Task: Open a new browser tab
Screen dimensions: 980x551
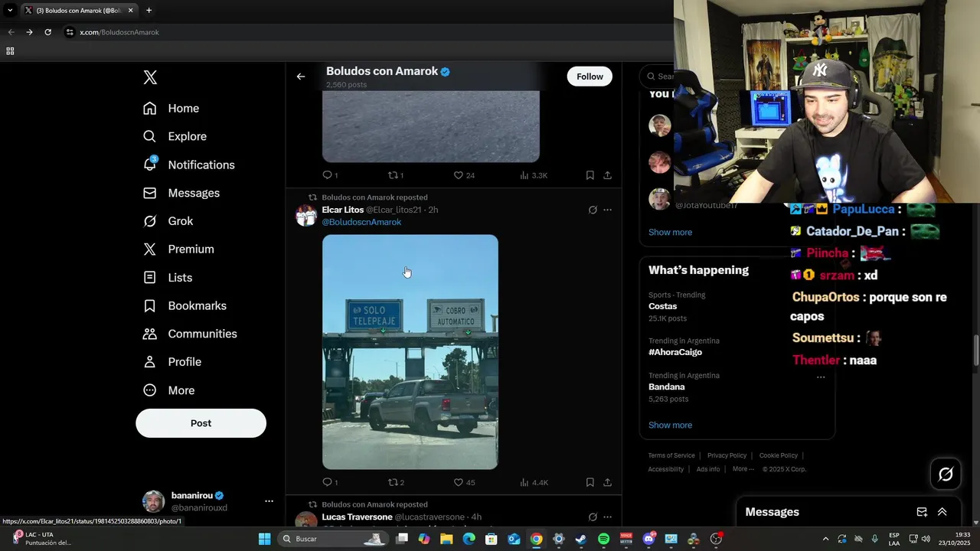Action: click(x=149, y=11)
